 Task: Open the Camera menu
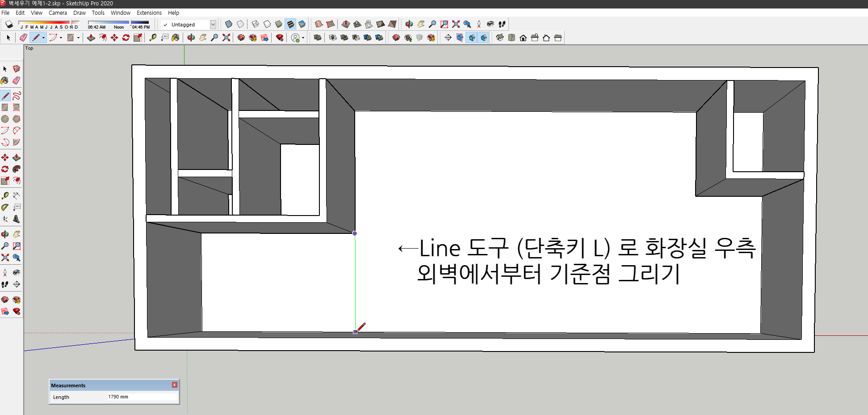click(x=58, y=13)
